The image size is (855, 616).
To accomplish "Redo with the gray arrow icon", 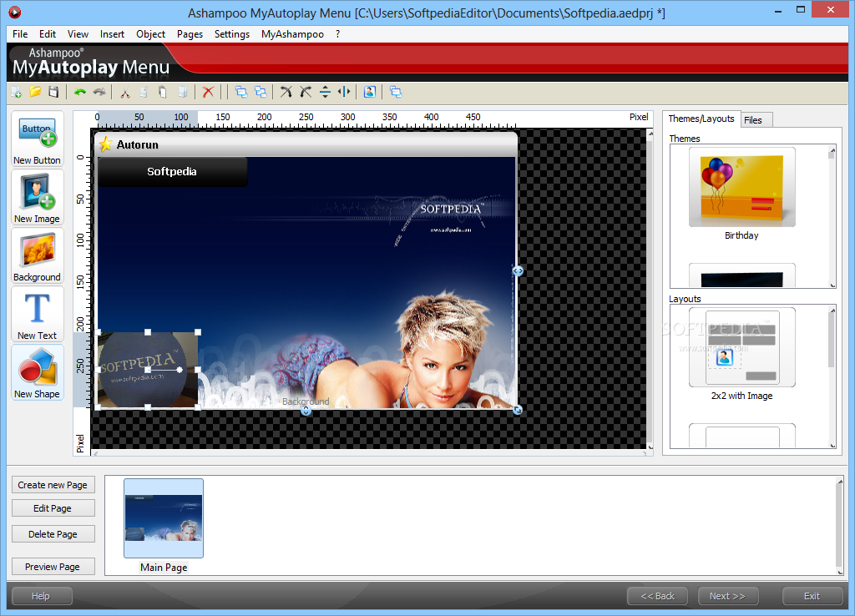I will tap(99, 92).
